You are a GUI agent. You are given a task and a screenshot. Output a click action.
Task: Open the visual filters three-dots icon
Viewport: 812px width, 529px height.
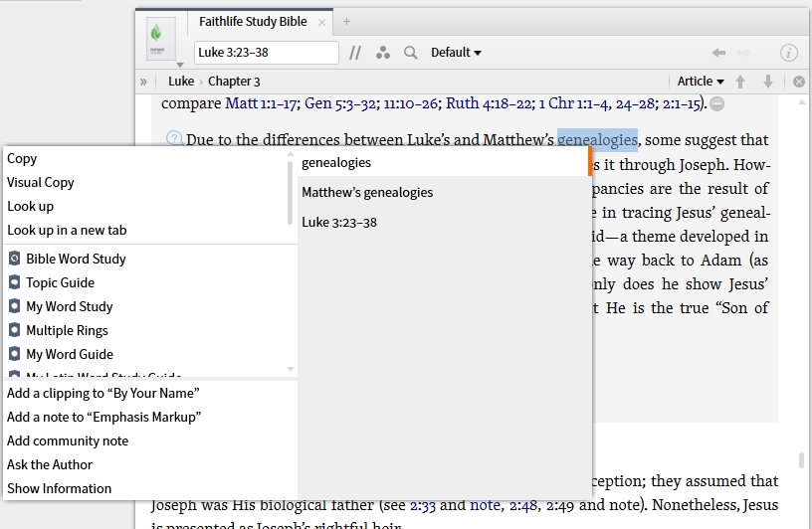click(383, 53)
